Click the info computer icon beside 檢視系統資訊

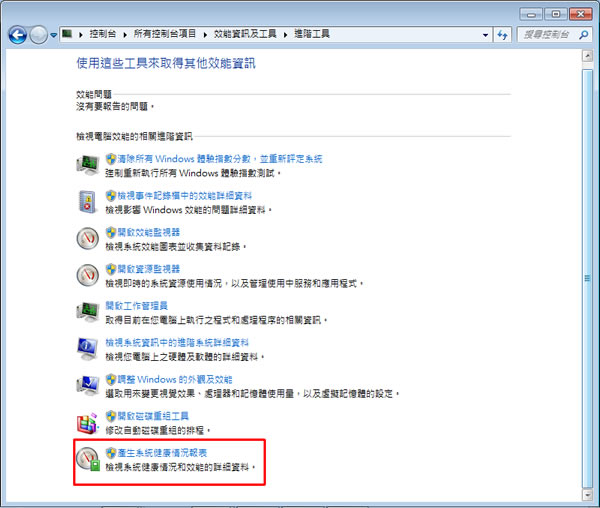(88, 348)
